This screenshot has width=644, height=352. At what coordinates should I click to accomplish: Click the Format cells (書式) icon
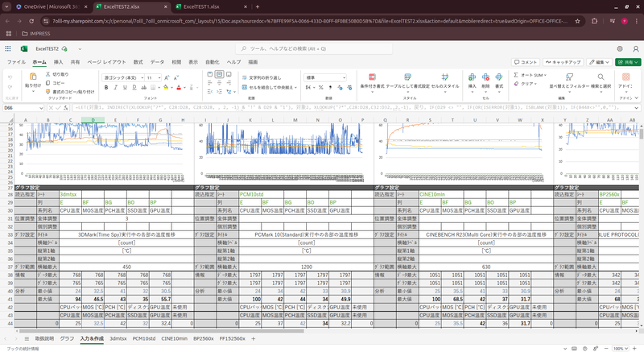tap(499, 77)
